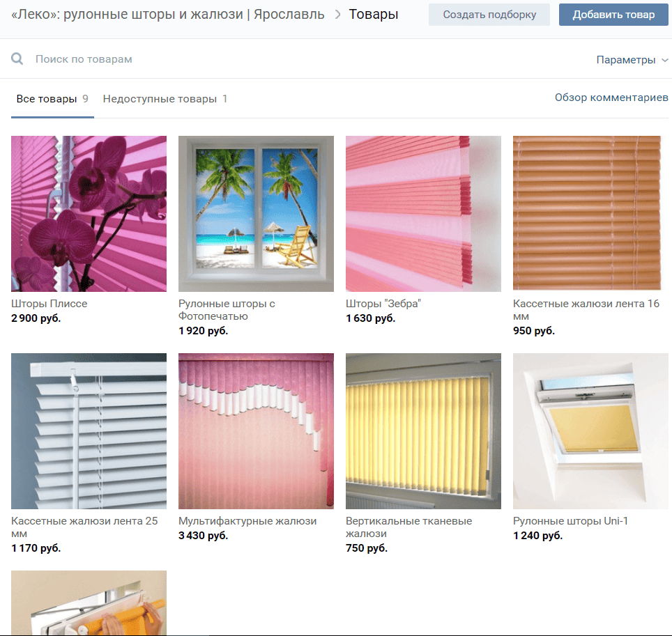The image size is (672, 636).
Task: Open the white cassette blinds 25 мм image
Action: [x=89, y=431]
